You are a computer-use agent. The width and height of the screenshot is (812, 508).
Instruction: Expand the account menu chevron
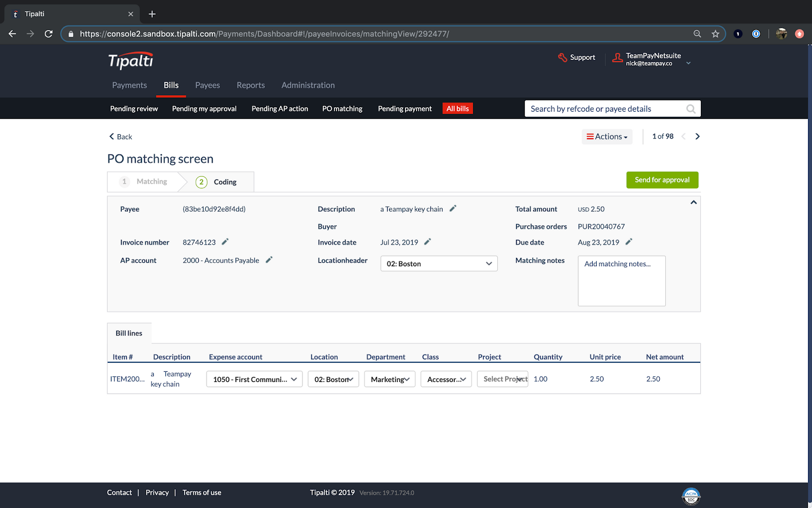(688, 63)
